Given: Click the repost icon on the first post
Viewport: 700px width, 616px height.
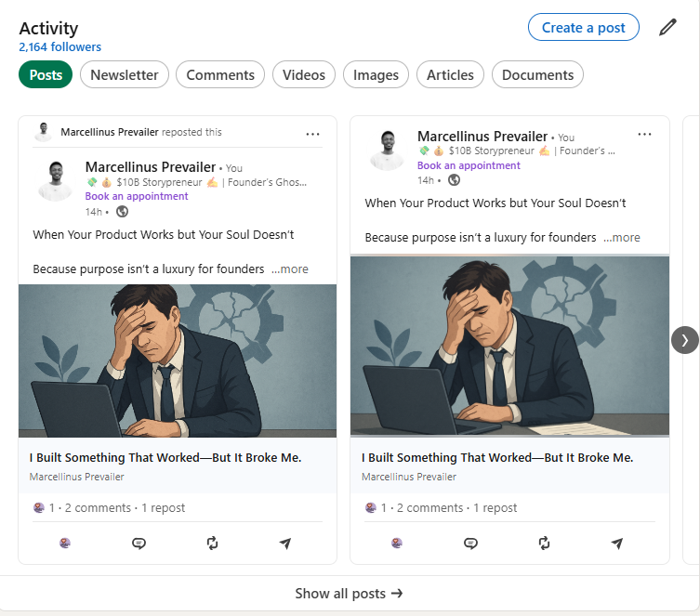Looking at the screenshot, I should [x=212, y=543].
